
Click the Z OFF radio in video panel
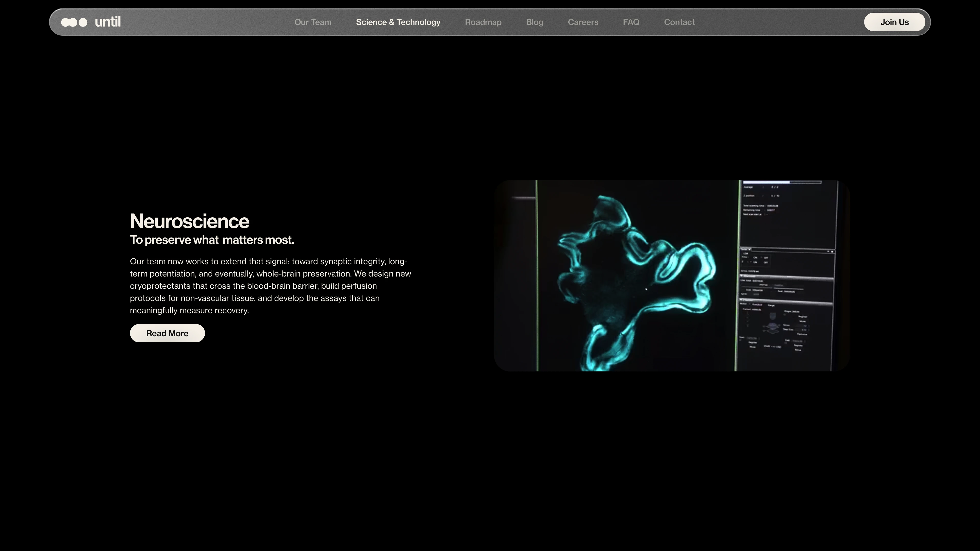[x=766, y=262]
